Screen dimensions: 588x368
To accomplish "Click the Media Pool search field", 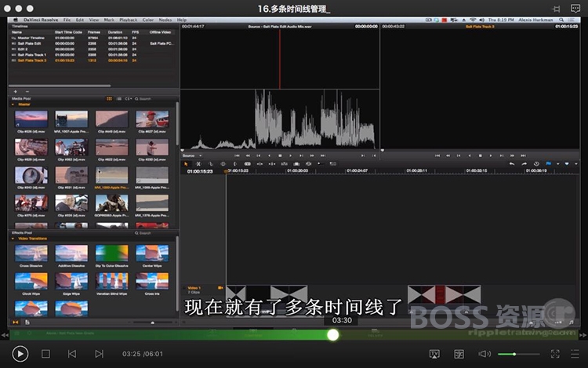I will click(154, 99).
